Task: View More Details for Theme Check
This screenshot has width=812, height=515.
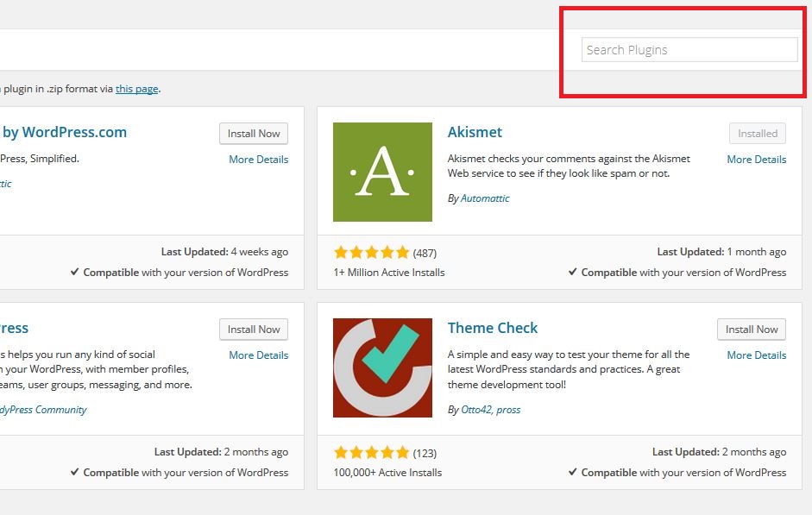Action: click(x=757, y=355)
